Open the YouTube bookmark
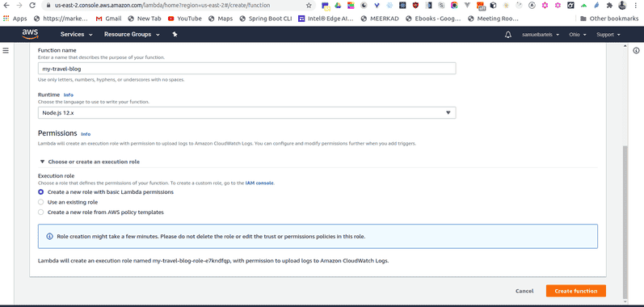The image size is (644, 307). pos(185,19)
